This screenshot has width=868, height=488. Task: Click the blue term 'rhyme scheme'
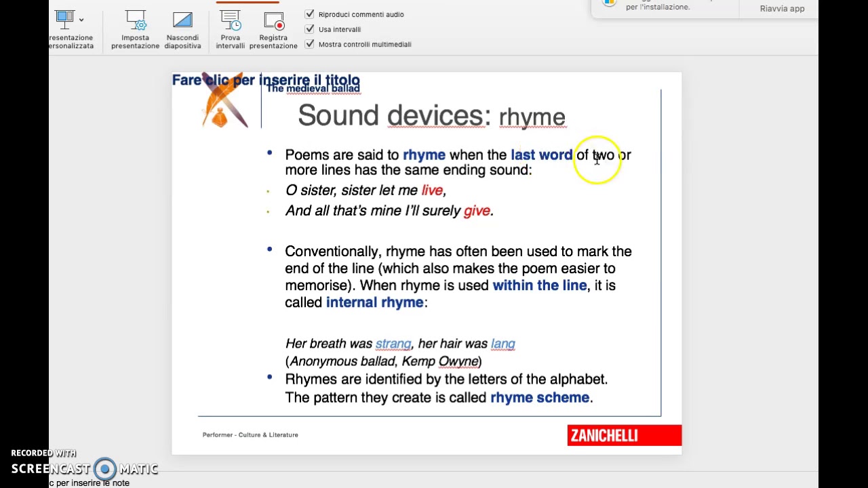coord(540,398)
